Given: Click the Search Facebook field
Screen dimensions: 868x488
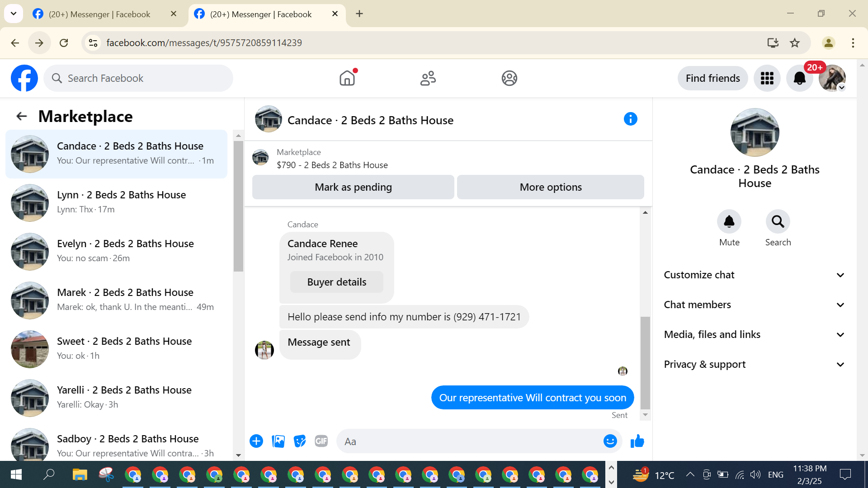Looking at the screenshot, I should pyautogui.click(x=138, y=78).
